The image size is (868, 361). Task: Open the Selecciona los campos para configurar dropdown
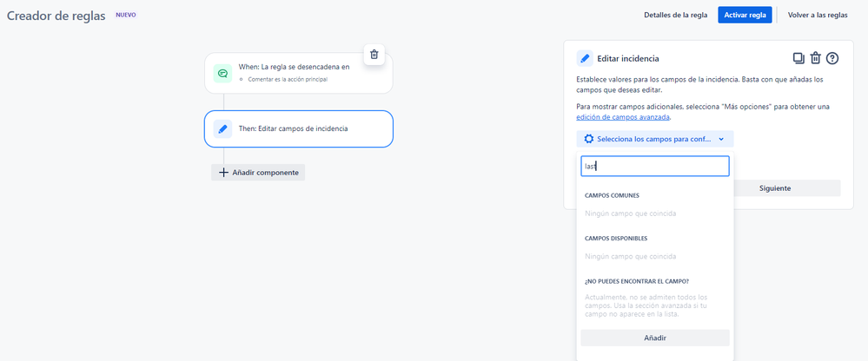click(655, 140)
